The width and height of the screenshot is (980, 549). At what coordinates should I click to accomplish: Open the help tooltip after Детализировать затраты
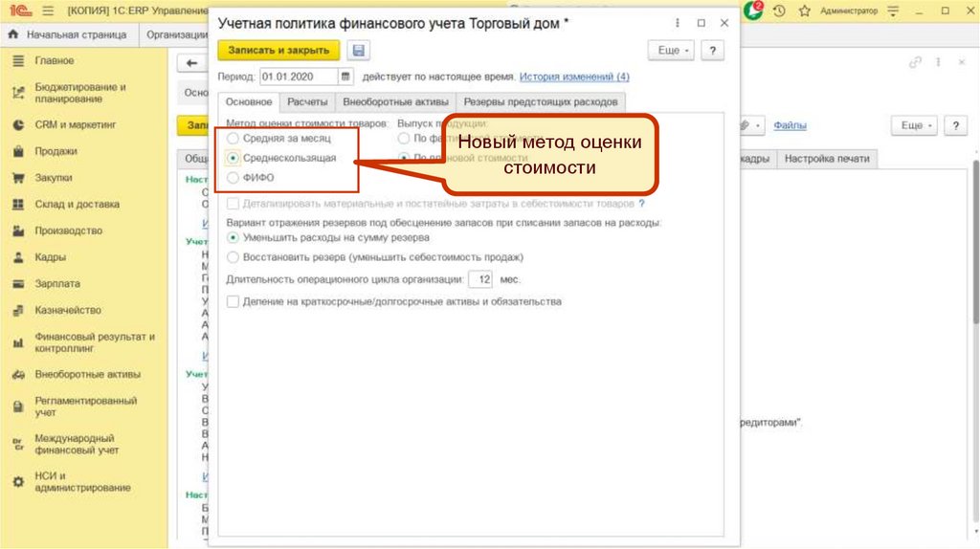[641, 204]
